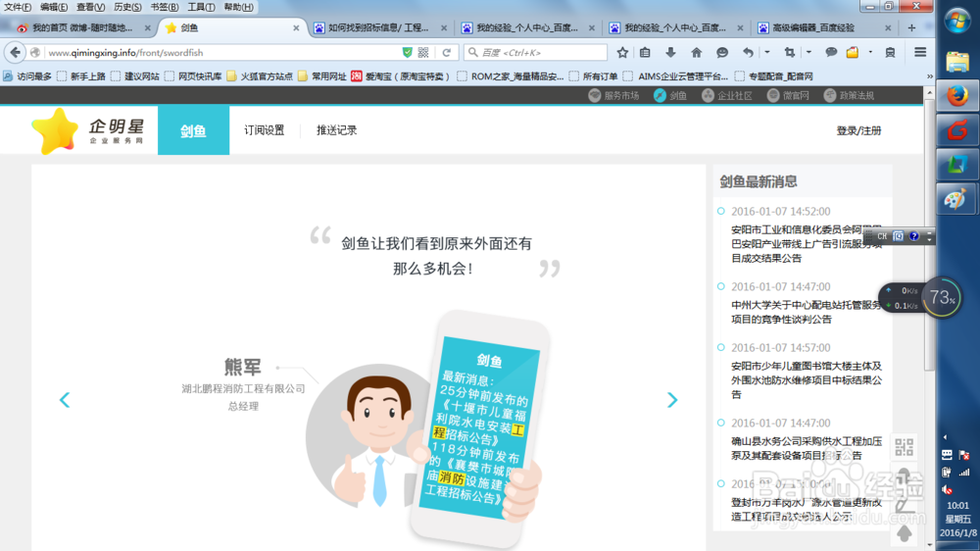Switch to the 如何找到招标信息 tab
The width and height of the screenshot is (980, 551).
click(x=380, y=27)
